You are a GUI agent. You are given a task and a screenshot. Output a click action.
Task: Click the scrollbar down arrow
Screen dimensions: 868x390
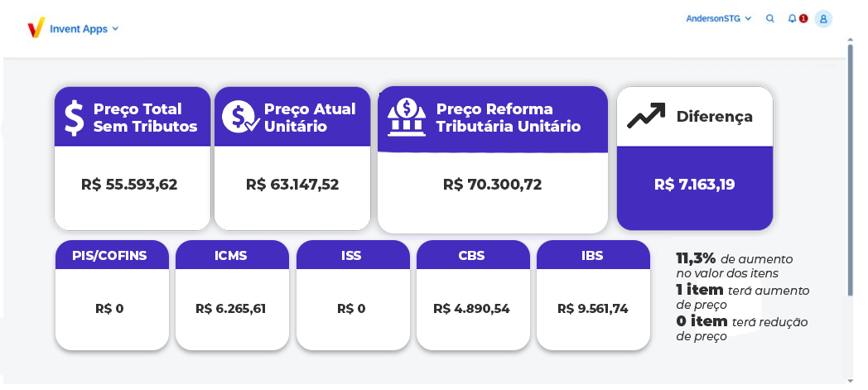click(x=851, y=381)
